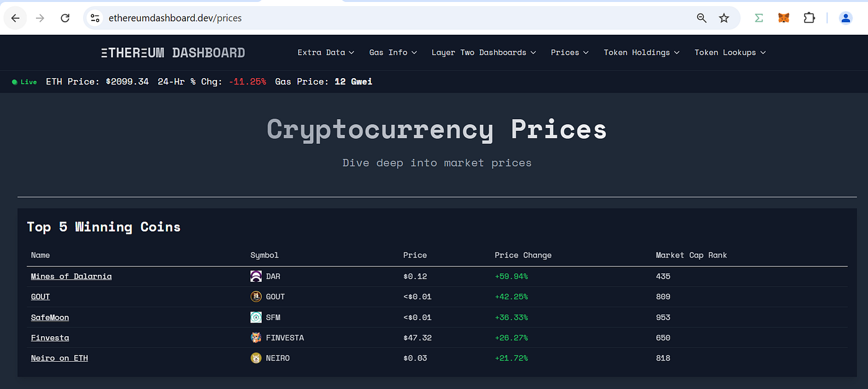Click market cap rank 435
868x389 pixels.
pyautogui.click(x=663, y=276)
